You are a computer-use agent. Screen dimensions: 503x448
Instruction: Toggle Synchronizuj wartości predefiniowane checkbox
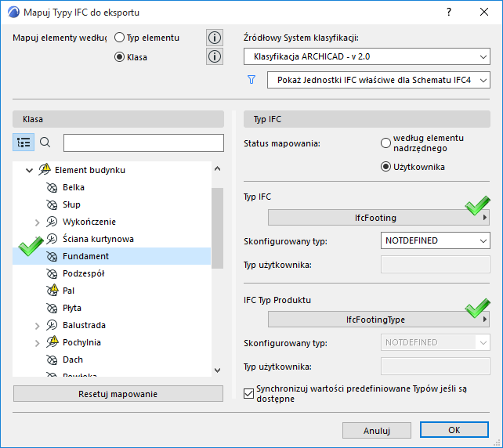(248, 393)
